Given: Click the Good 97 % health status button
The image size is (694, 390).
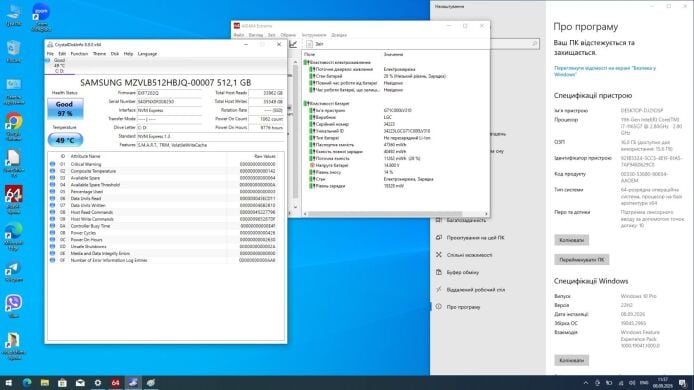Looking at the screenshot, I should [x=65, y=109].
